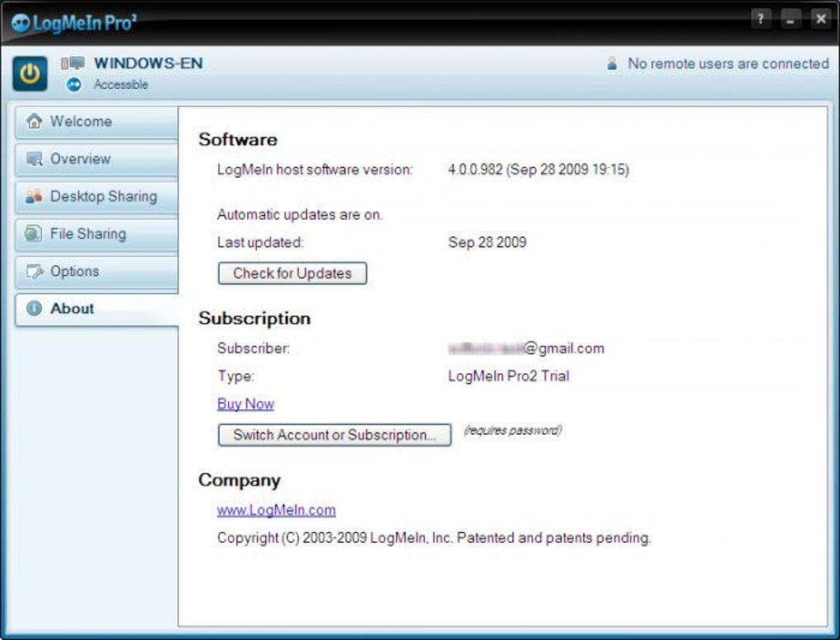Click 'LogMeIn Pro2 Trial' subscription type
Screen dimensions: 840x640
(508, 376)
